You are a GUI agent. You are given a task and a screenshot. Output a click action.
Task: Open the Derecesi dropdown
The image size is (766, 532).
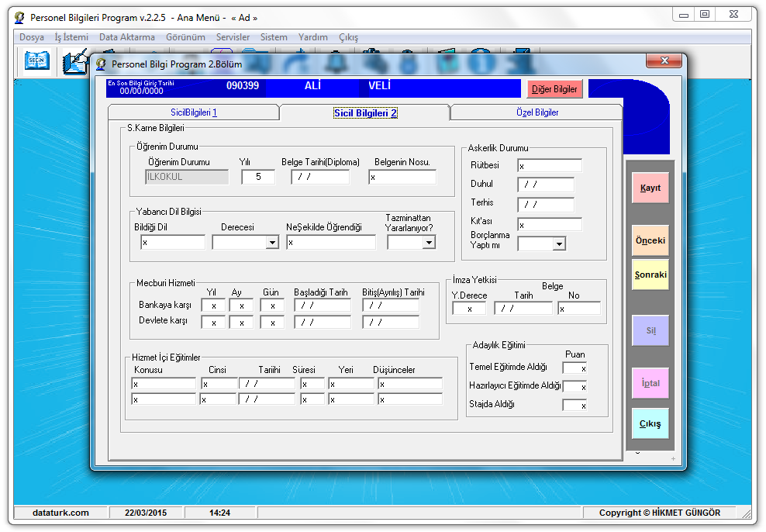pyautogui.click(x=273, y=242)
